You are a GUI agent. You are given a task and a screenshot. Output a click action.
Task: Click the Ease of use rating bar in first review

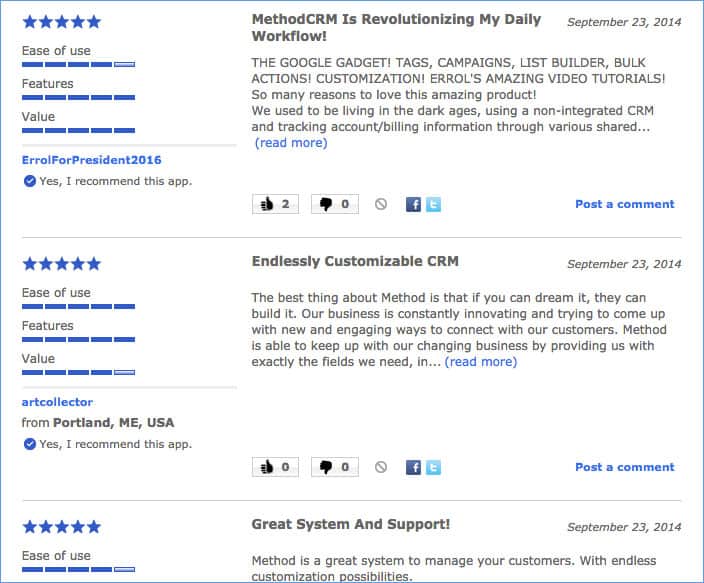[x=79, y=64]
